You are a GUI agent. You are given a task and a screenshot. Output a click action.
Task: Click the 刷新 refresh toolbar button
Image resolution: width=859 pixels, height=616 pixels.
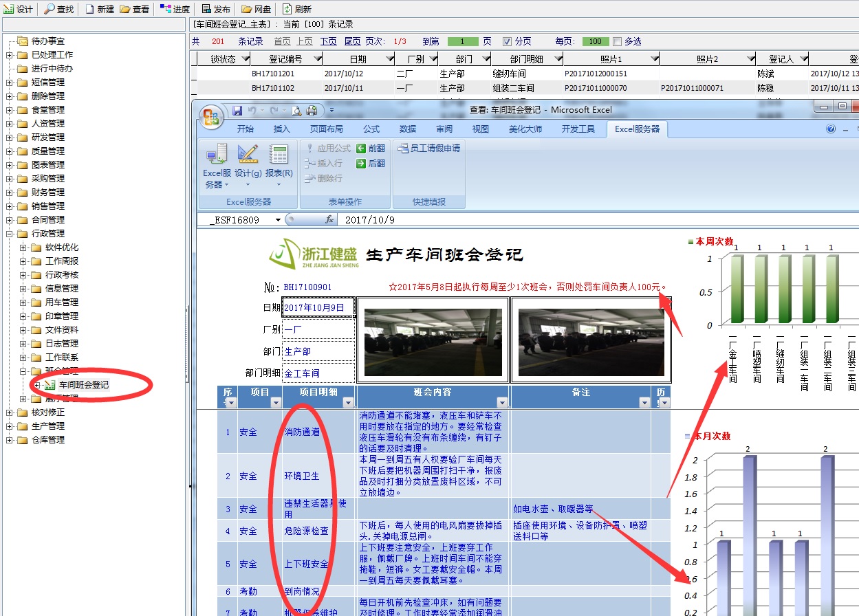click(x=297, y=9)
